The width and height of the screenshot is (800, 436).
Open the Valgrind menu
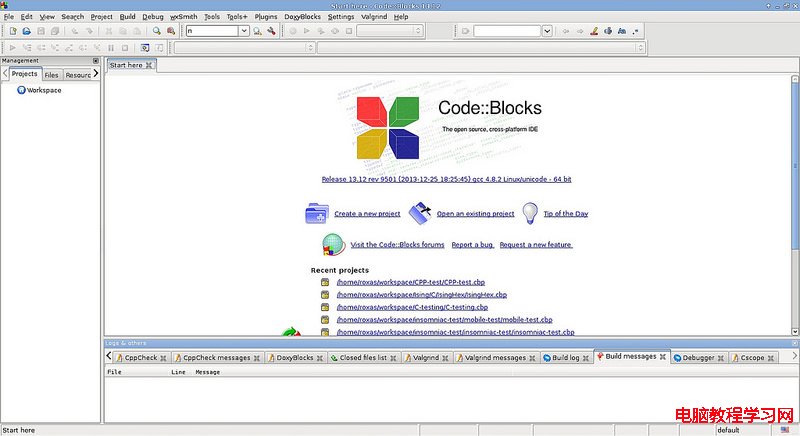click(x=374, y=17)
